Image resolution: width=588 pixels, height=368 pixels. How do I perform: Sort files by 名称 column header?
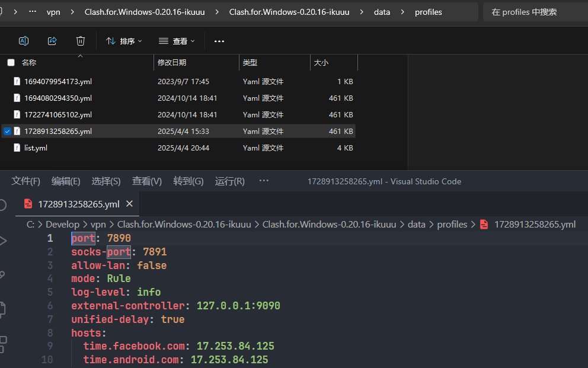(x=29, y=63)
